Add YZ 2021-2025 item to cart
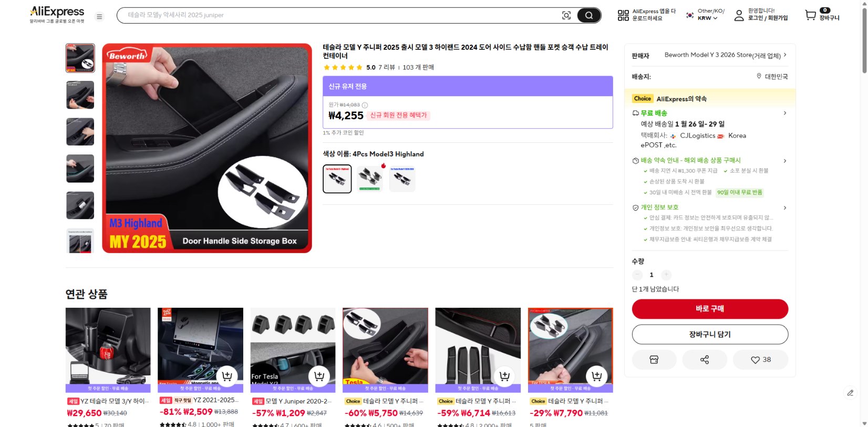 pos(227,376)
